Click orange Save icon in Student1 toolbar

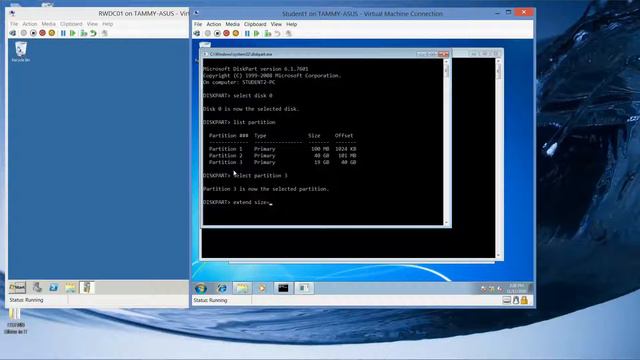(x=236, y=33)
